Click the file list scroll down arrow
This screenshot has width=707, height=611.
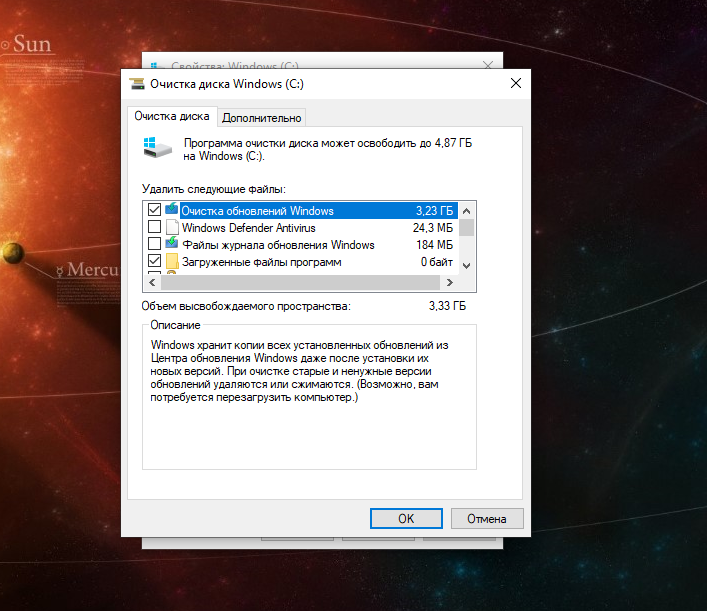pyautogui.click(x=467, y=266)
